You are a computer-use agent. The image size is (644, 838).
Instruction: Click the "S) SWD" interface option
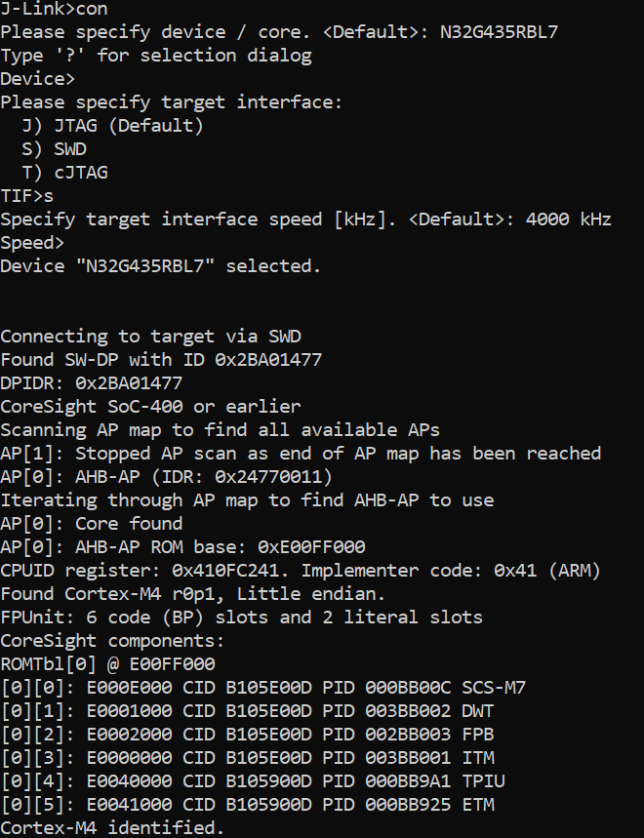pos(54,148)
